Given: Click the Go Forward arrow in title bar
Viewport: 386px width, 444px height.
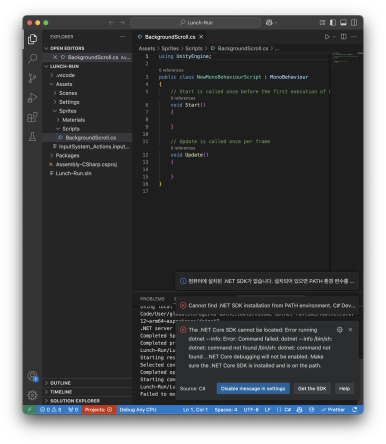Looking at the screenshot, I should coord(122,23).
